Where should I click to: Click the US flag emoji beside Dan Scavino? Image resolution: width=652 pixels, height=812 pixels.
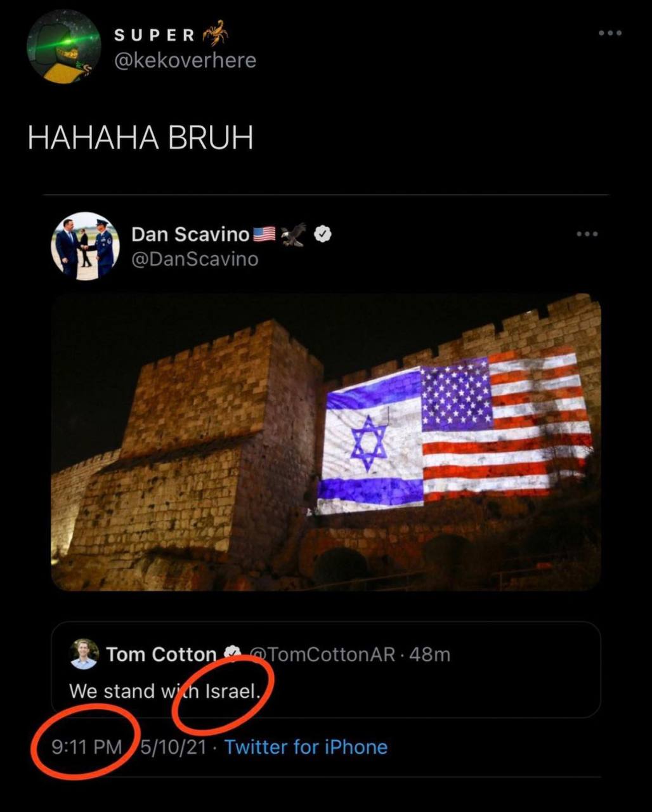264,234
